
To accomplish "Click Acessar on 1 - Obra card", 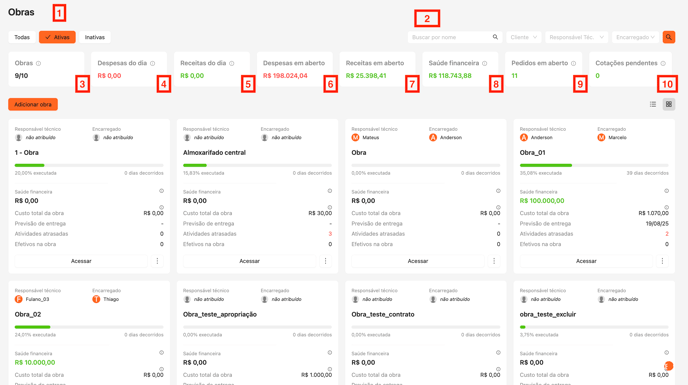I will tap(81, 261).
